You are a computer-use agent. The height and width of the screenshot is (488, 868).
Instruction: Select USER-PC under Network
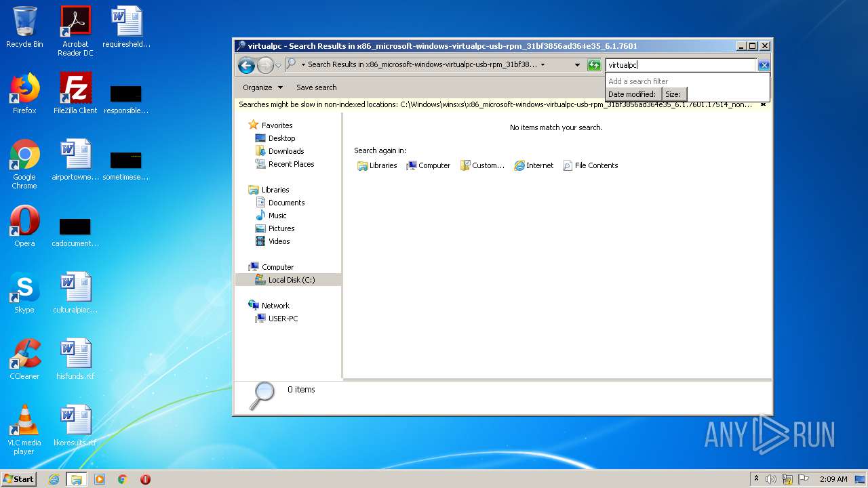[283, 319]
